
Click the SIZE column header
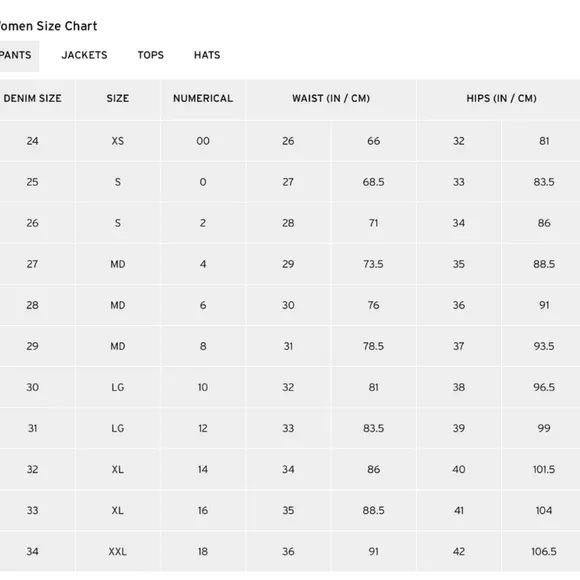click(x=118, y=100)
